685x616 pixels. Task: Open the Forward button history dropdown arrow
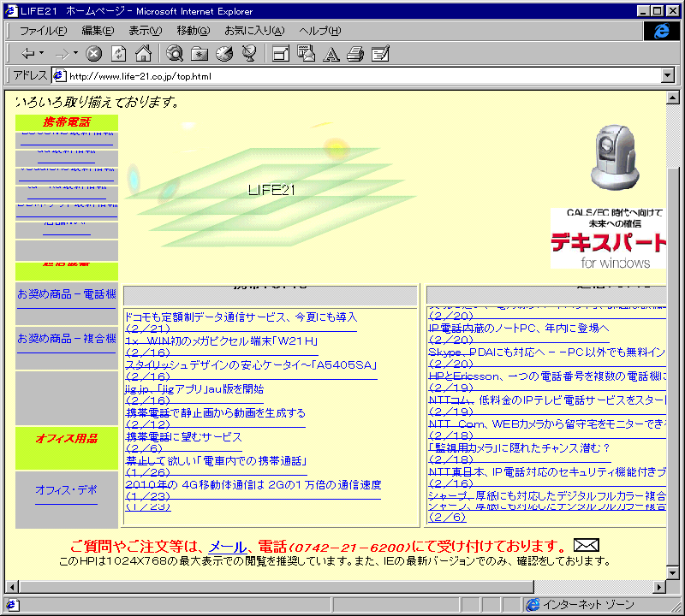76,53
